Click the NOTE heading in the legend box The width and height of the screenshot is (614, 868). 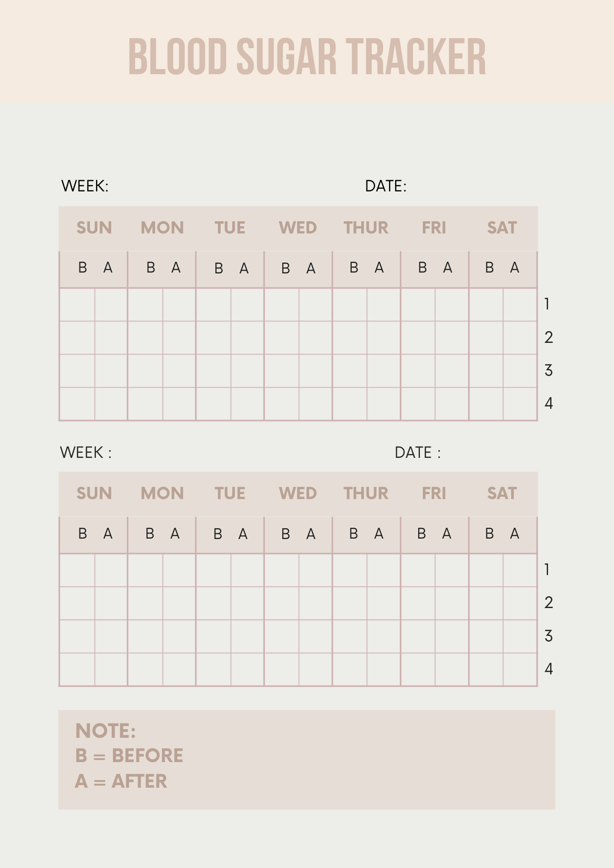[106, 731]
